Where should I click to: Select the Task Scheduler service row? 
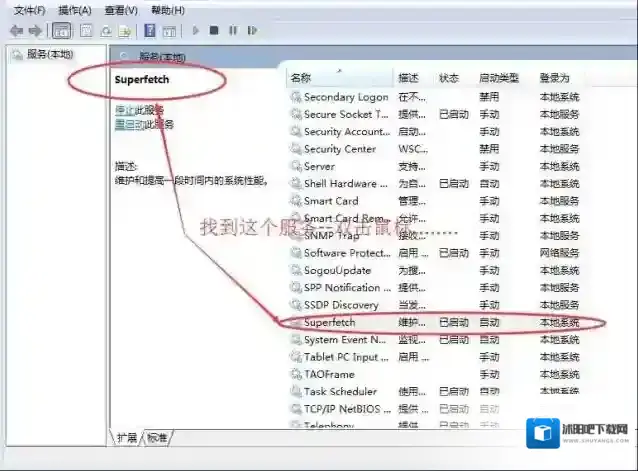click(x=435, y=392)
